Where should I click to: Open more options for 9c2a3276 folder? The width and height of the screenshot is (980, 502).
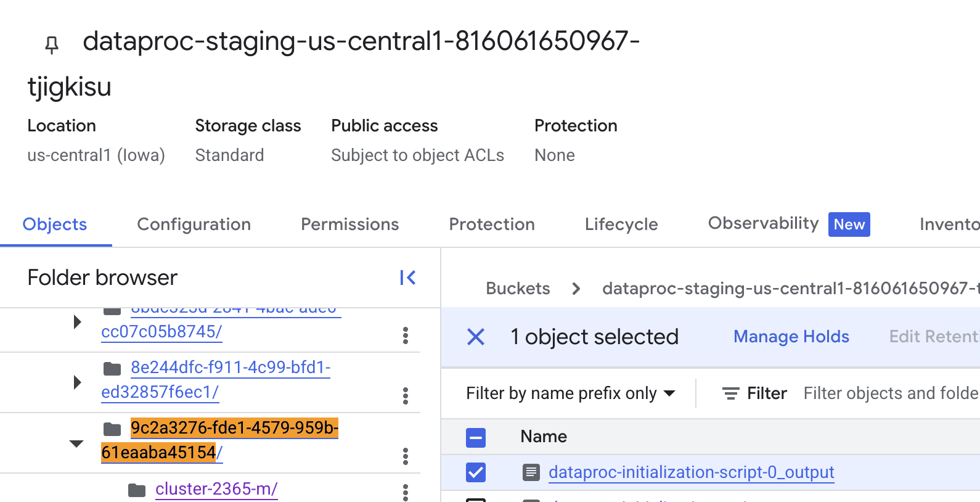[x=405, y=456]
